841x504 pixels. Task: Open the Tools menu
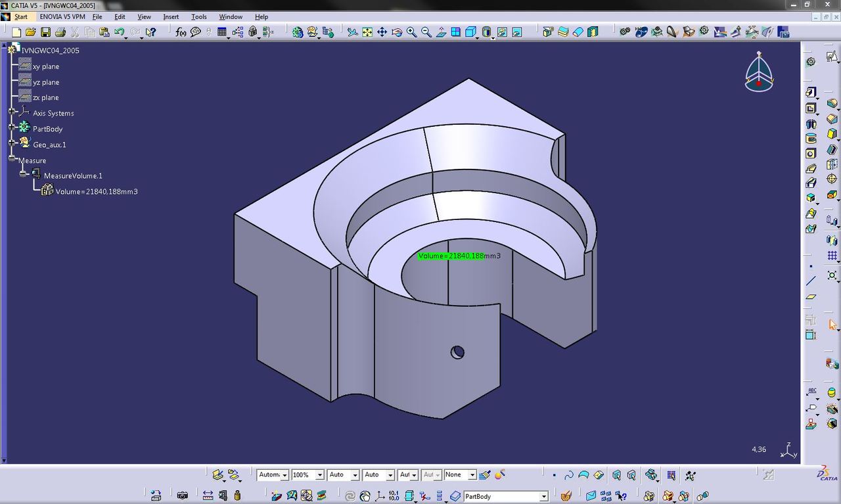pyautogui.click(x=198, y=16)
